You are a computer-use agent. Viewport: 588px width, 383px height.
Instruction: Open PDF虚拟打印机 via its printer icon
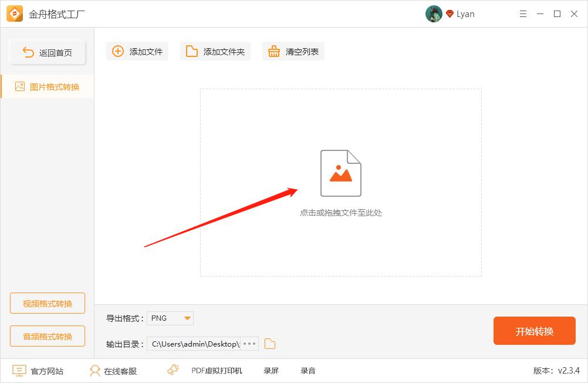(x=173, y=370)
